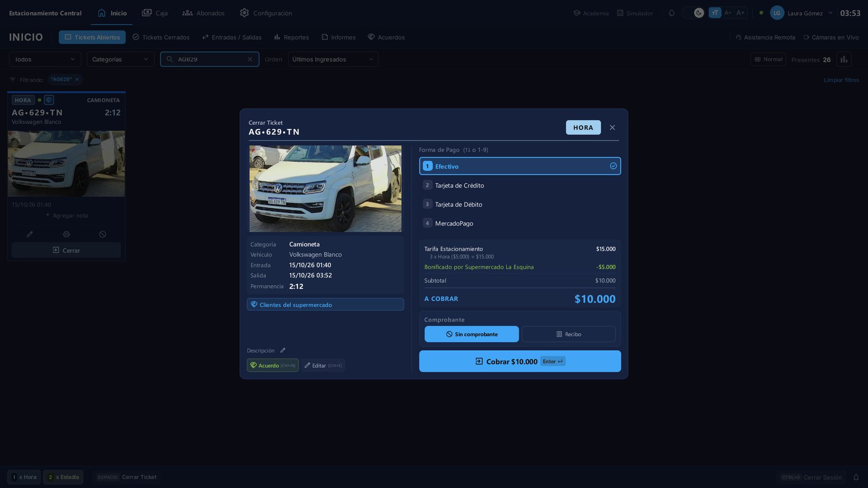
Task: Open the Simulador tool
Action: click(635, 13)
